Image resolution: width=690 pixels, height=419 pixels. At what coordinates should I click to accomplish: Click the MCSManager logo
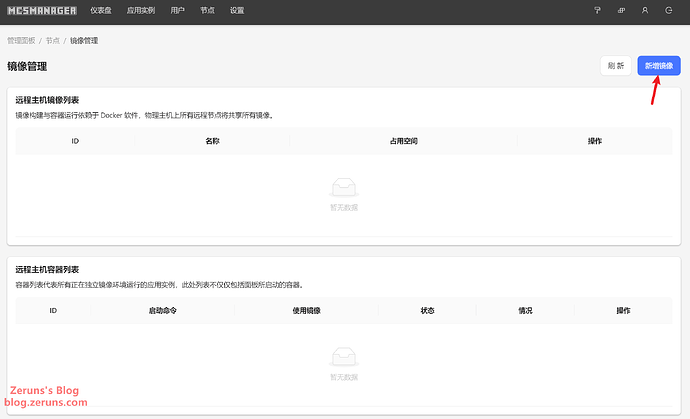click(42, 10)
